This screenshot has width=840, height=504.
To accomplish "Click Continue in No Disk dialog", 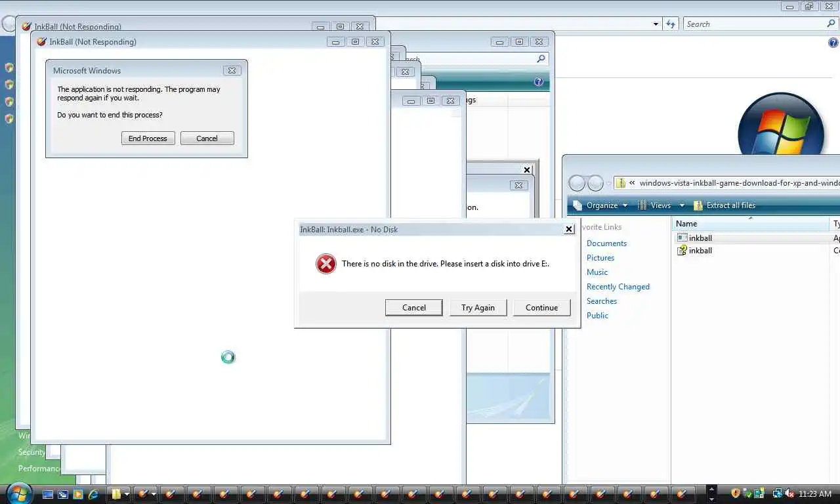I will tap(541, 307).
